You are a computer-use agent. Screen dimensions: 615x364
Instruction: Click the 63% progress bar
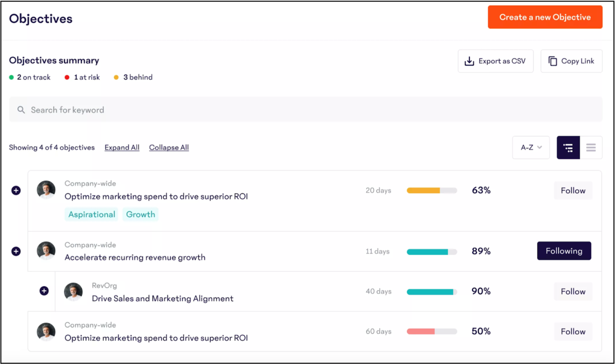[432, 190]
